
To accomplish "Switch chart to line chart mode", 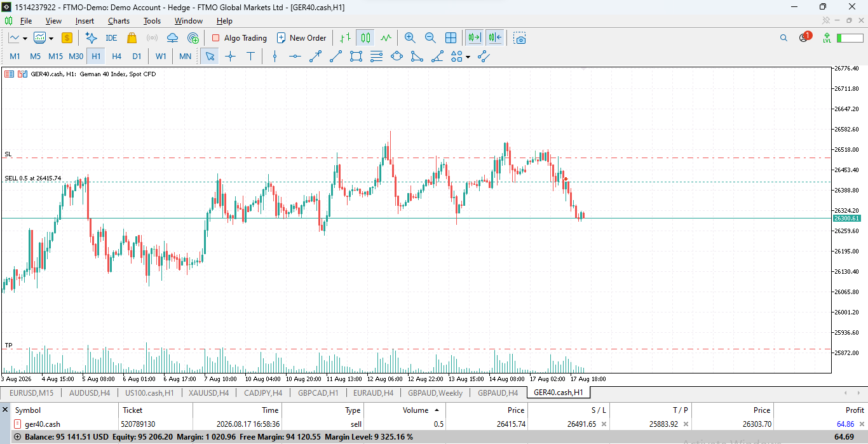I will click(386, 38).
